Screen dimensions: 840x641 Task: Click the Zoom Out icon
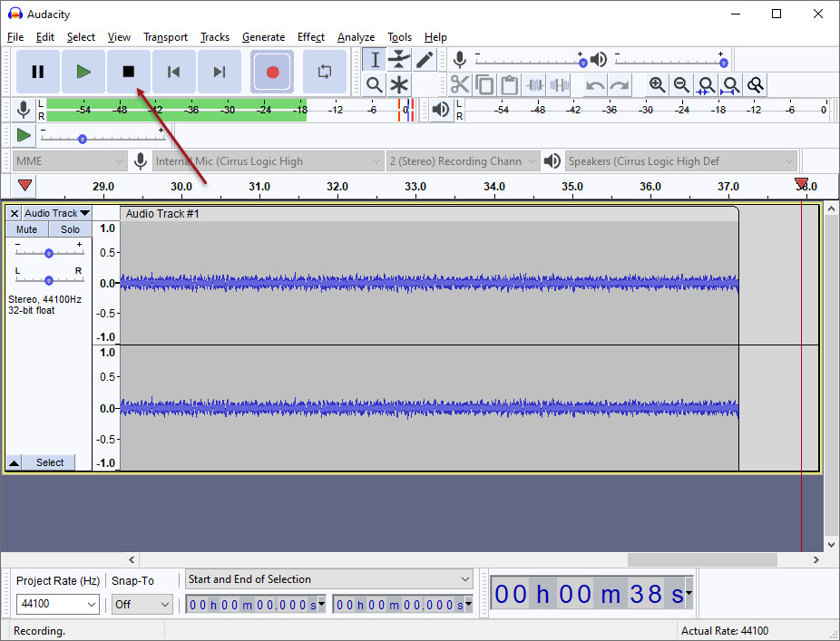681,84
